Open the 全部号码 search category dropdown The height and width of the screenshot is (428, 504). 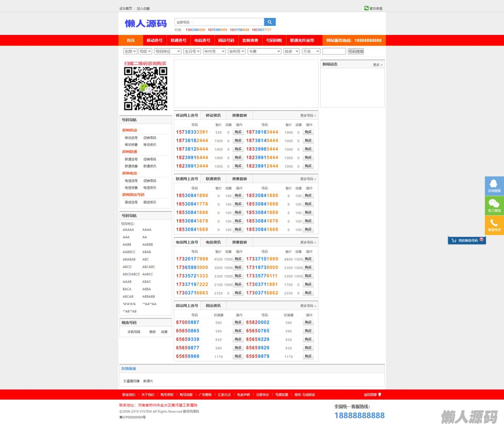[185, 22]
